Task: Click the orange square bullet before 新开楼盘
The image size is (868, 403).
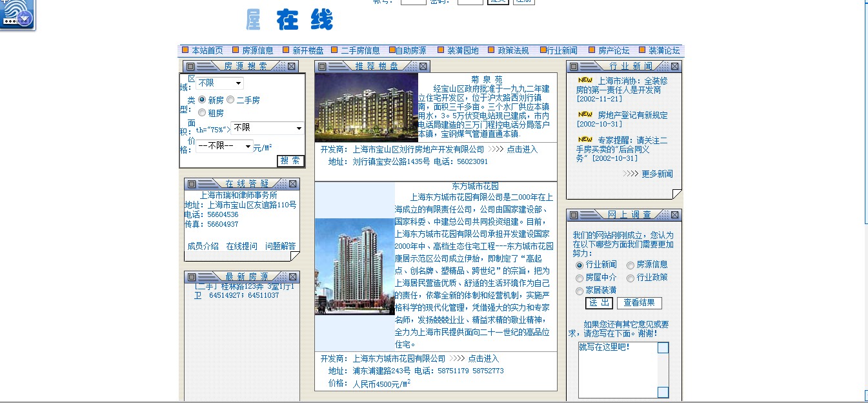Action: tap(286, 50)
